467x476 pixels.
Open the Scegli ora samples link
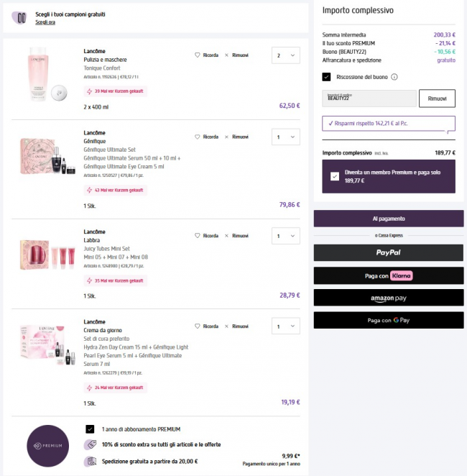(45, 22)
